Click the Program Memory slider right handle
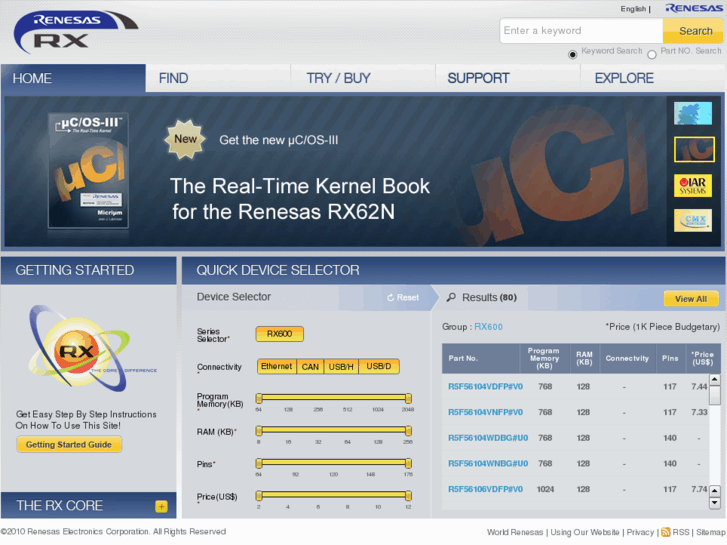 click(x=408, y=398)
